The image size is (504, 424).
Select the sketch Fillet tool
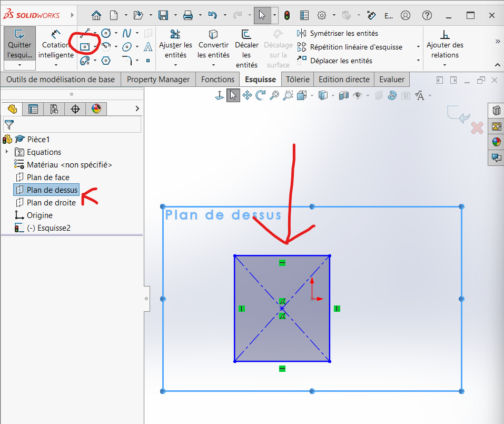pyautogui.click(x=127, y=61)
